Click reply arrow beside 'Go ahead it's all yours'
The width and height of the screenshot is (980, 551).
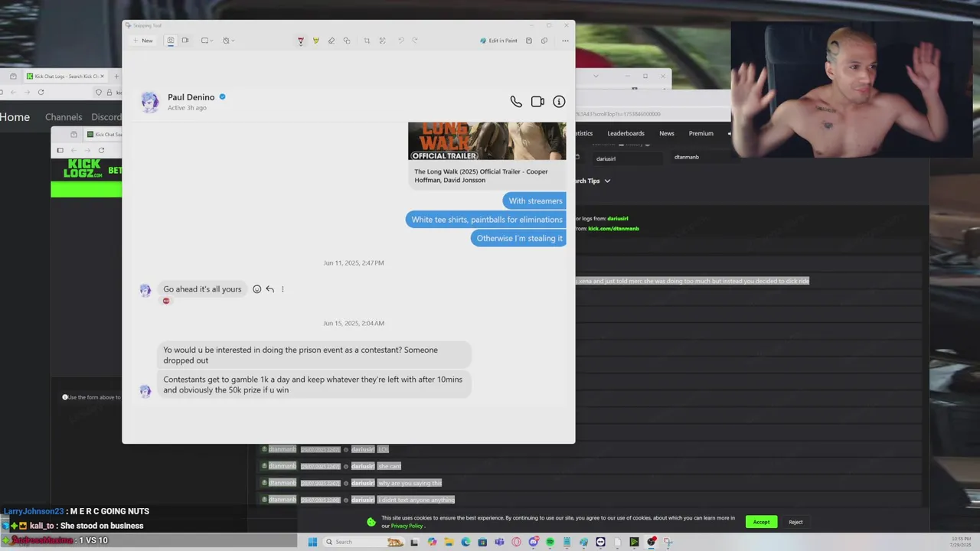[x=269, y=289]
